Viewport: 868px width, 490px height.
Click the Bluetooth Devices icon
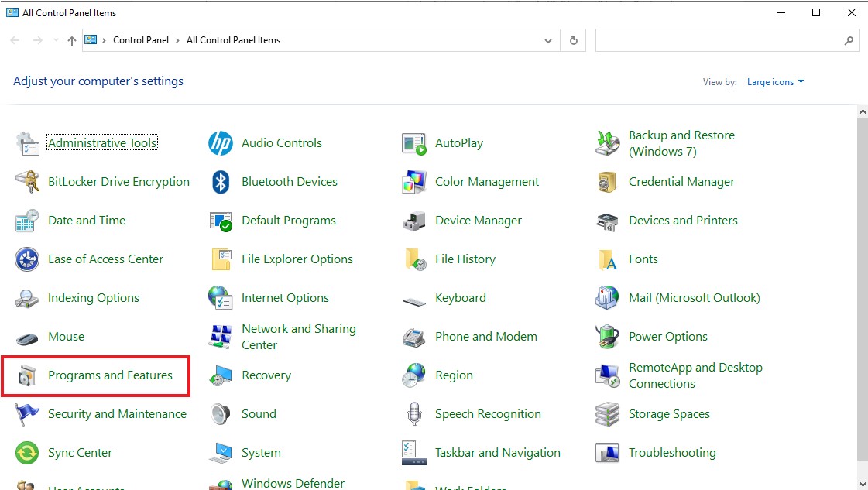(x=221, y=182)
